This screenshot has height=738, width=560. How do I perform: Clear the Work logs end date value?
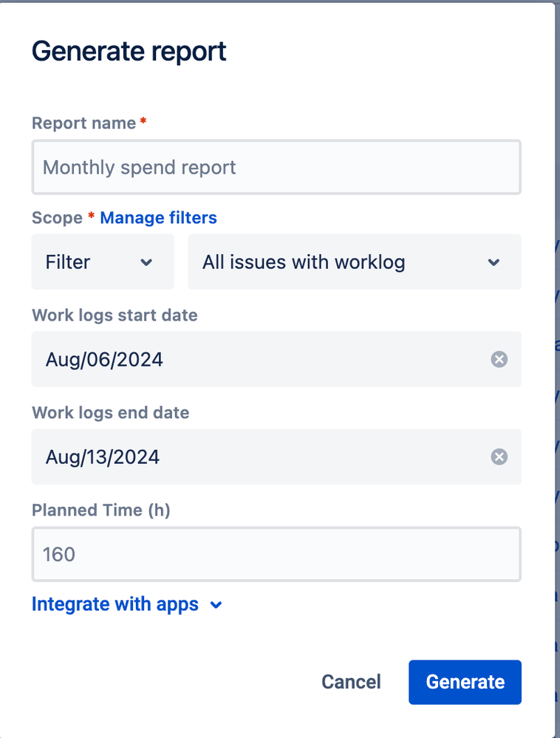pos(499,457)
